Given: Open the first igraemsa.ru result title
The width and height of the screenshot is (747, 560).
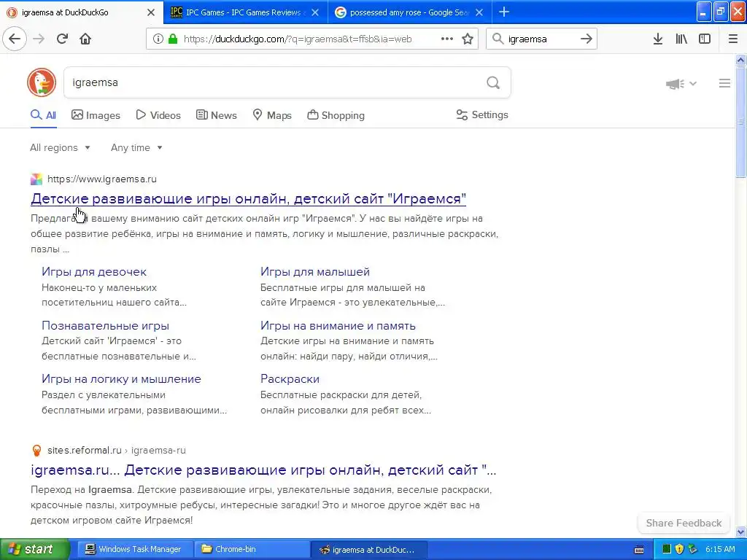Looking at the screenshot, I should [248, 198].
